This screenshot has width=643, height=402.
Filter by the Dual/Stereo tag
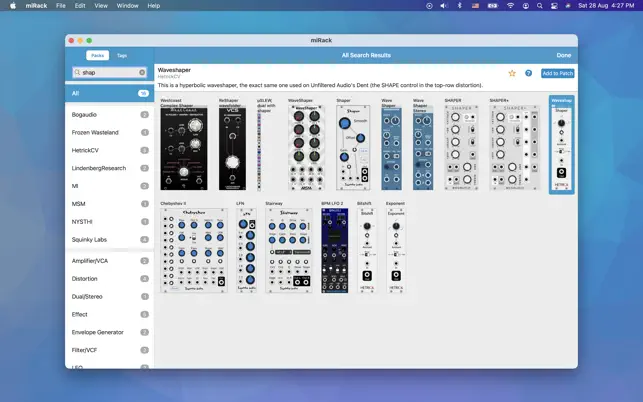coord(109,297)
